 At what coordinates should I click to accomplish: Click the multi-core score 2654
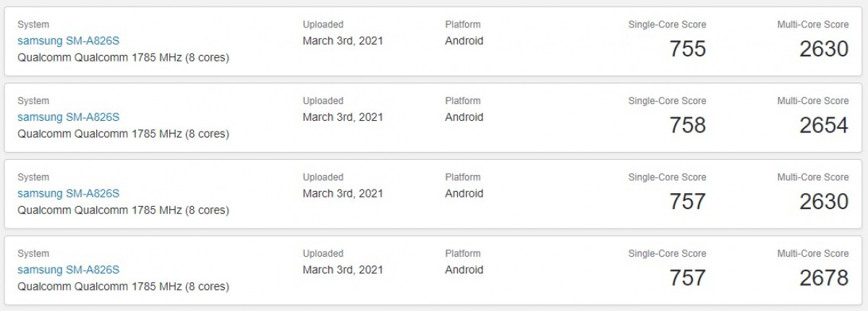pyautogui.click(x=824, y=125)
